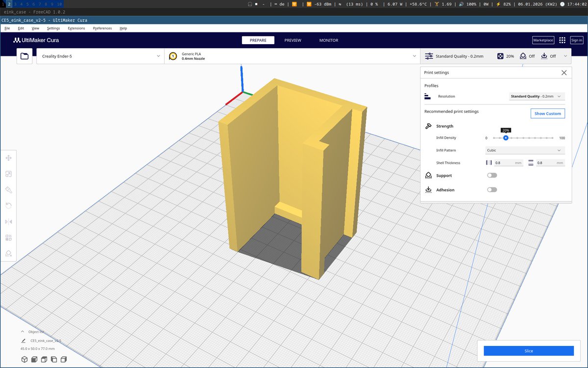Switch to the MONITOR stage tab
The height and width of the screenshot is (368, 588).
click(329, 40)
